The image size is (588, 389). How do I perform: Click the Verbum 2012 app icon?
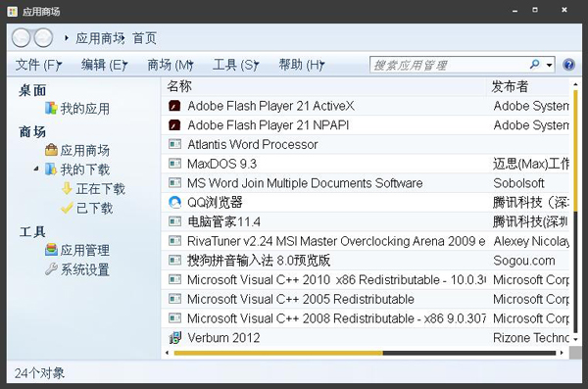(x=174, y=338)
